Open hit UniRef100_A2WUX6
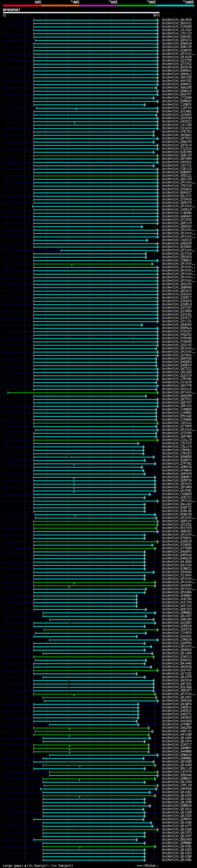This screenshot has height=868, width=197. point(176,50)
